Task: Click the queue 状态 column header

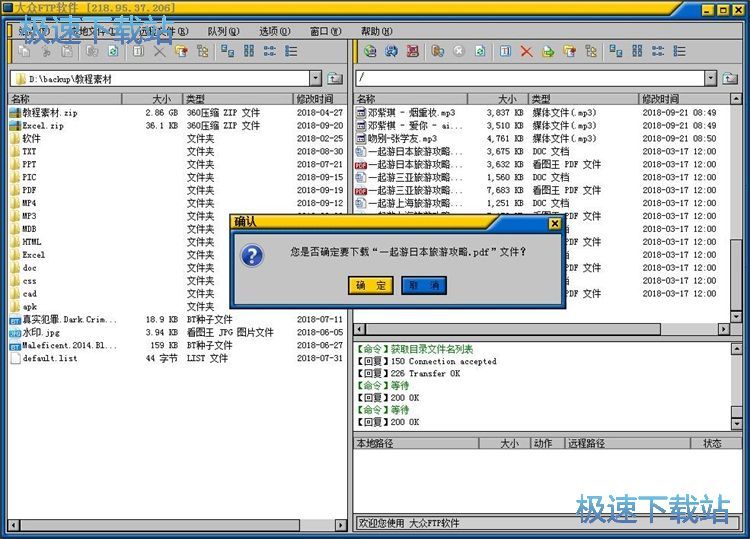Action: [716, 443]
